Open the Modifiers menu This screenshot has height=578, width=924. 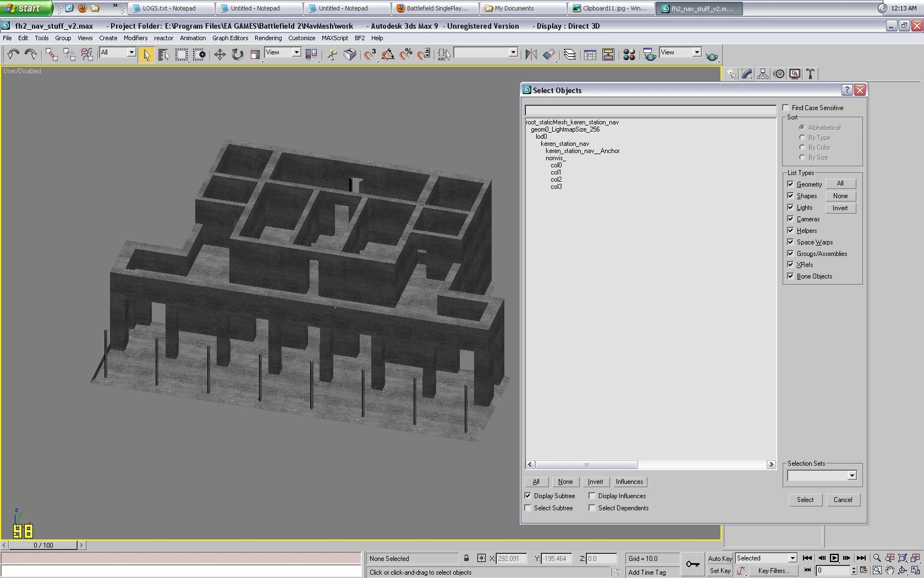[x=135, y=38]
